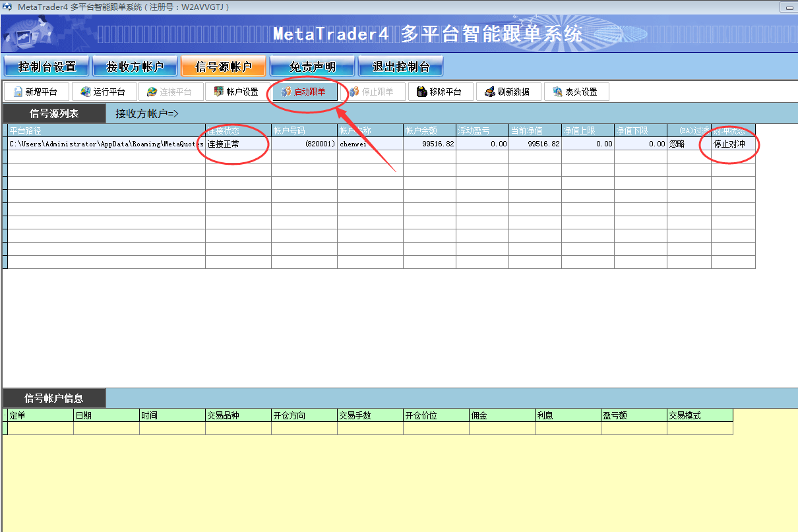
Task: Click the 开仓价位 column header
Action: tap(436, 415)
